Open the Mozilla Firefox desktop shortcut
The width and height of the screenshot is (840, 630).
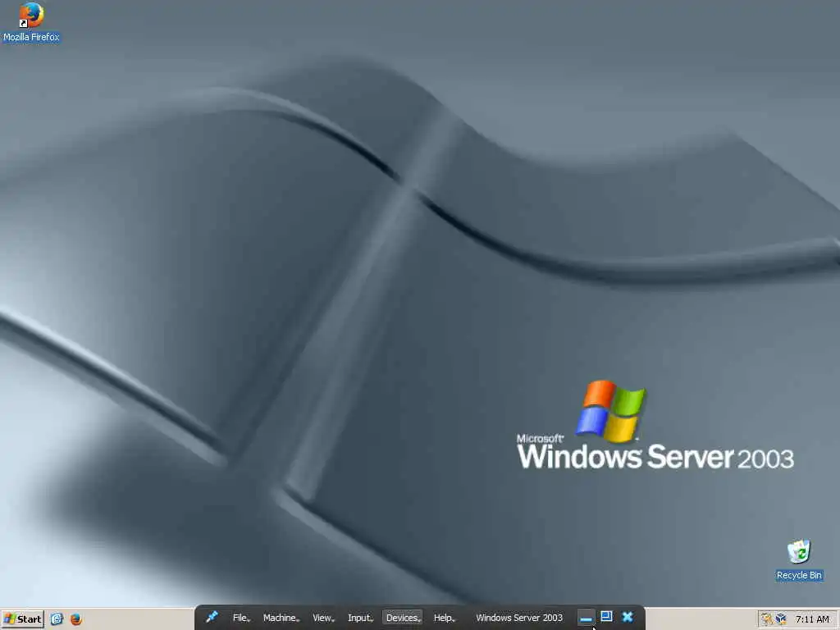tap(31, 21)
